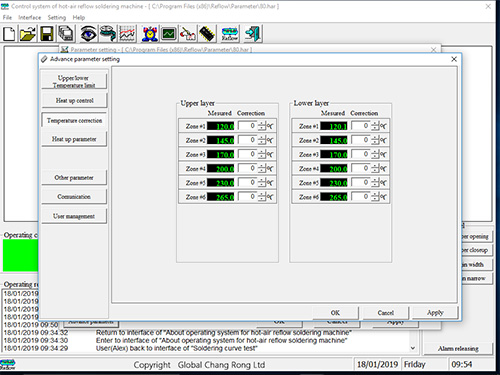
Task: Click the green waveform monitor icon
Action: point(169,34)
